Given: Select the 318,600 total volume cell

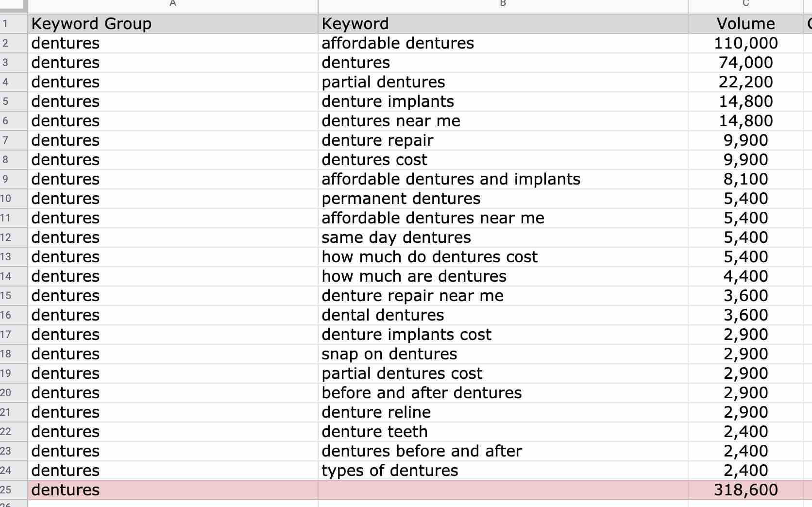Looking at the screenshot, I should pos(745,490).
